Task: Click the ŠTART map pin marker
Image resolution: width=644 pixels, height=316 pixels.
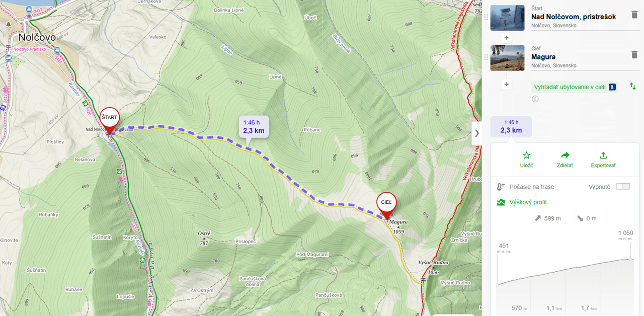Action: coord(109,121)
